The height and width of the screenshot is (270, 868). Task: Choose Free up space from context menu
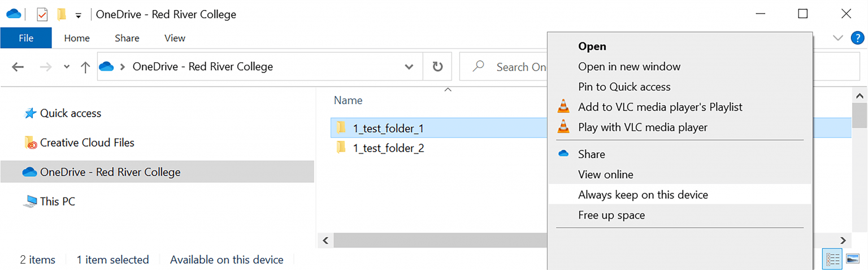pos(611,215)
